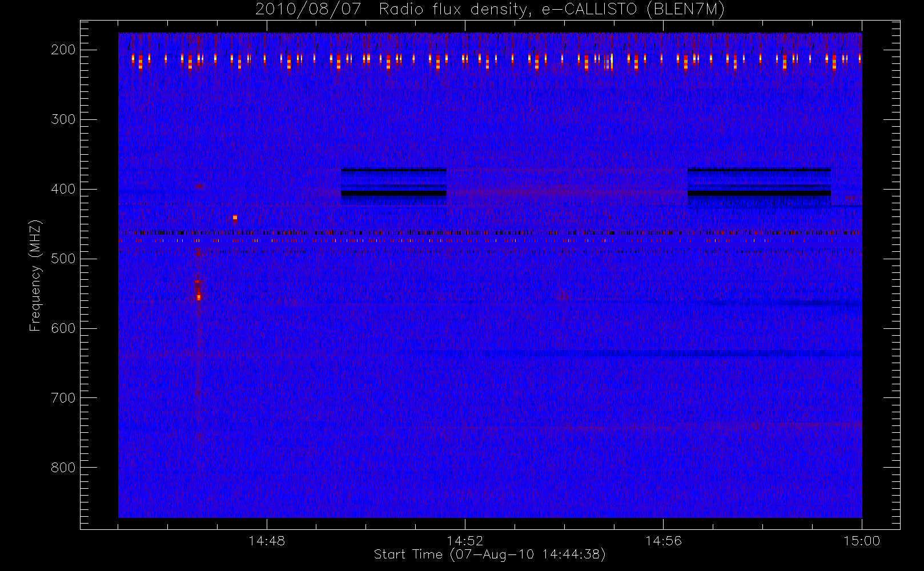Viewport: 924px width, 571px height.
Task: Click the 500 frequency tick label
Action: (63, 259)
